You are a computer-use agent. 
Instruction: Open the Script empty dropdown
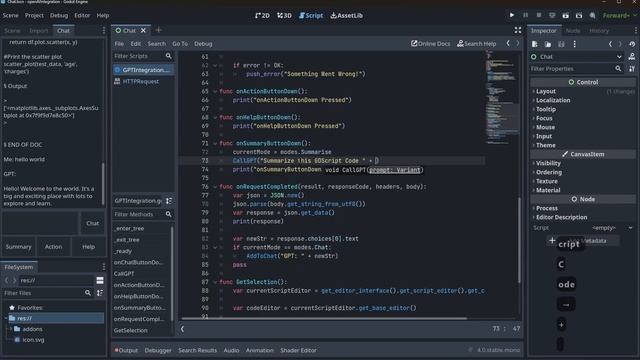pyautogui.click(x=611, y=228)
